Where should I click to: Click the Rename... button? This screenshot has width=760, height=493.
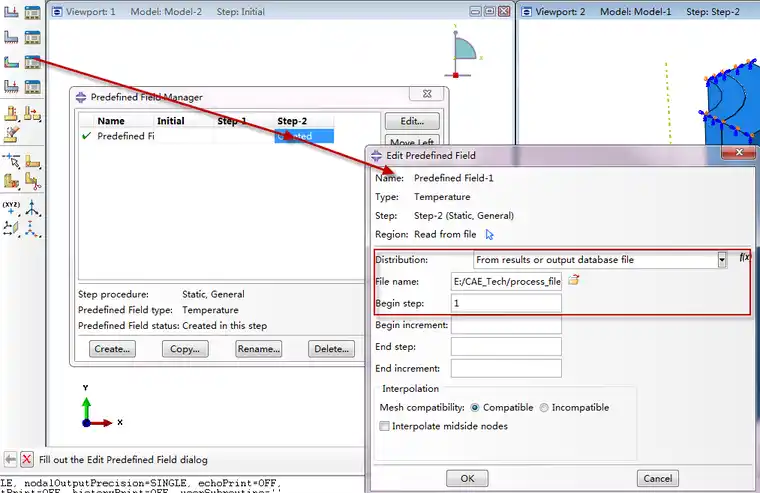258,349
